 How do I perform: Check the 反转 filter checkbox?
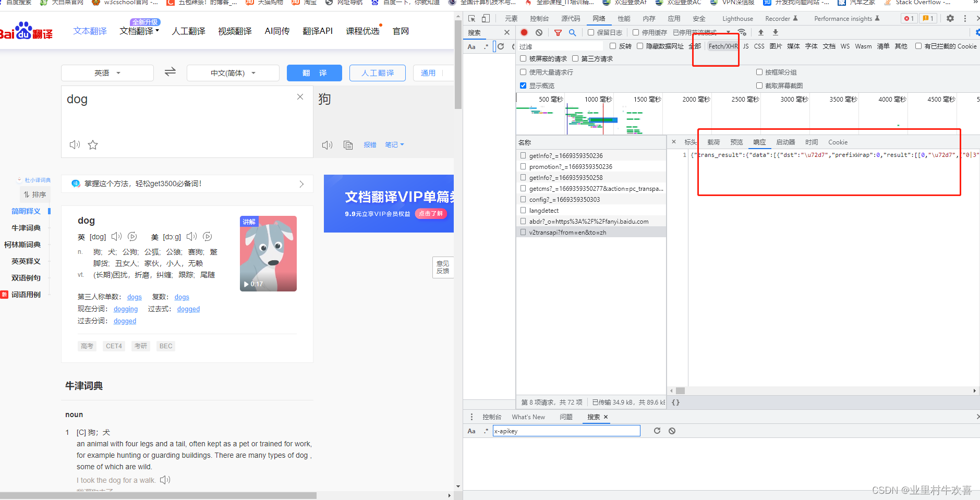(x=613, y=46)
